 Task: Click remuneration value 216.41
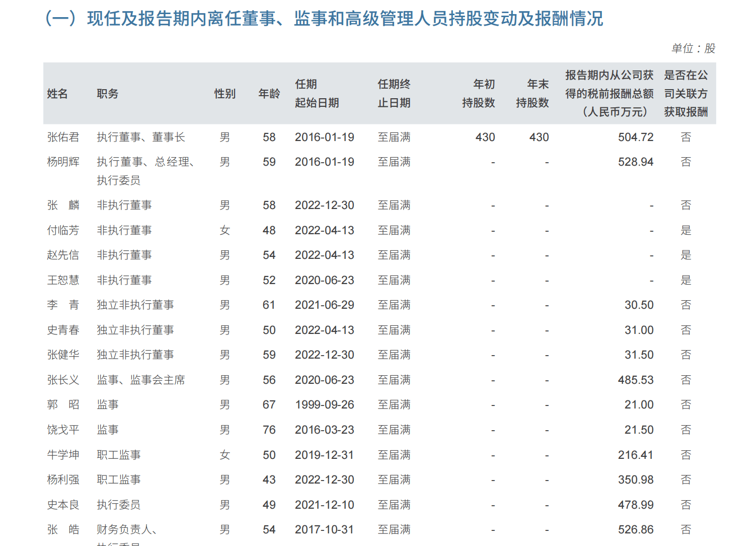click(636, 455)
